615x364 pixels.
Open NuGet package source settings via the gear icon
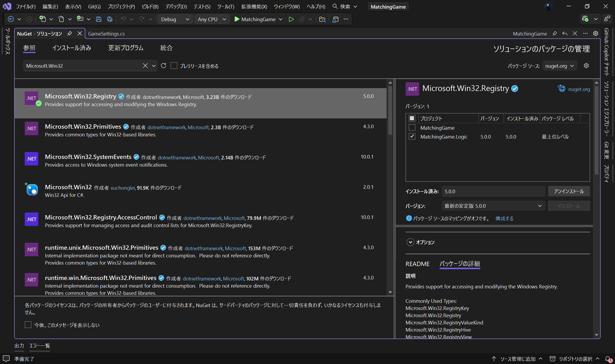(586, 65)
